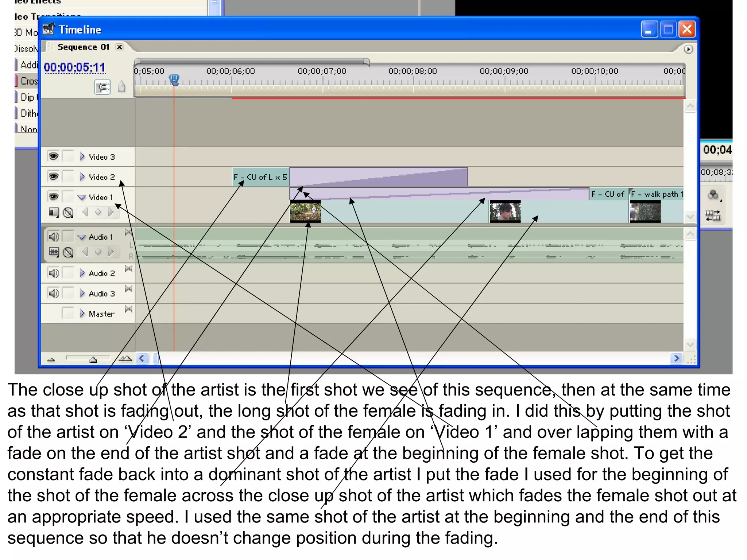Click the current timecode 00;00;05;11
747x560 pixels.
pos(74,67)
